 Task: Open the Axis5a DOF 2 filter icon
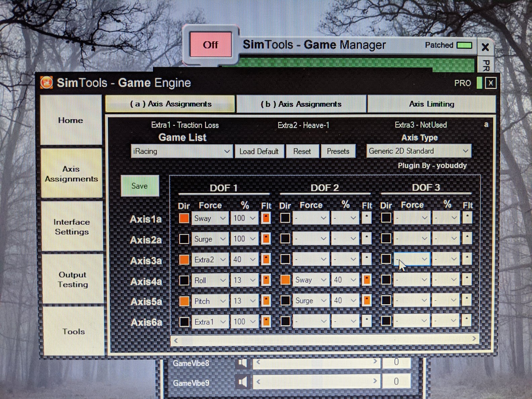point(367,301)
